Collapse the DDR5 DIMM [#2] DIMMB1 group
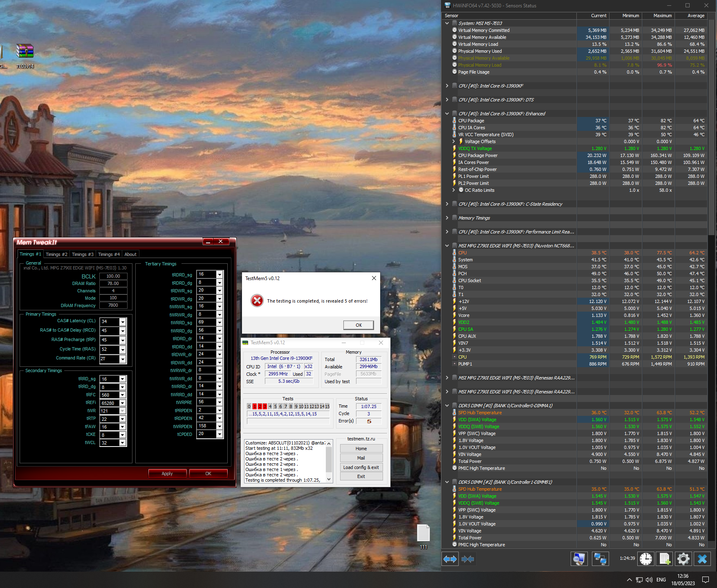This screenshot has height=588, width=717. 447,482
